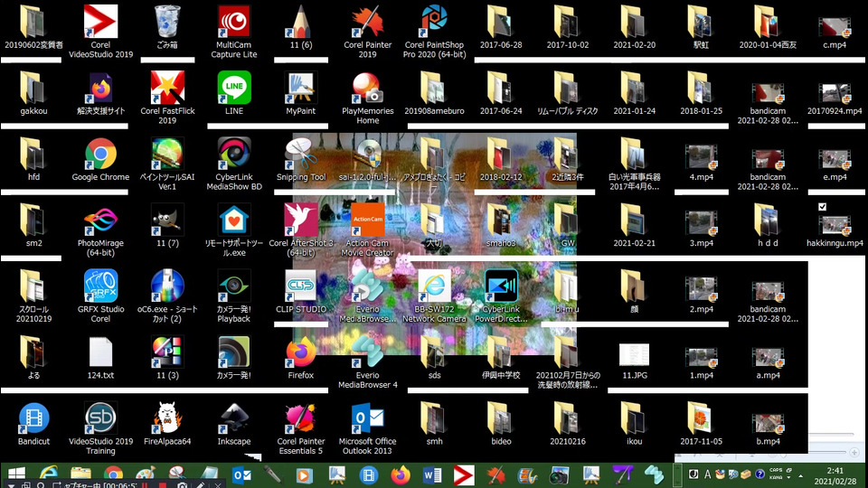Viewport: 868px width, 488px height.
Task: Click the taskbar clock showing 2:41
Action: [x=835, y=476]
